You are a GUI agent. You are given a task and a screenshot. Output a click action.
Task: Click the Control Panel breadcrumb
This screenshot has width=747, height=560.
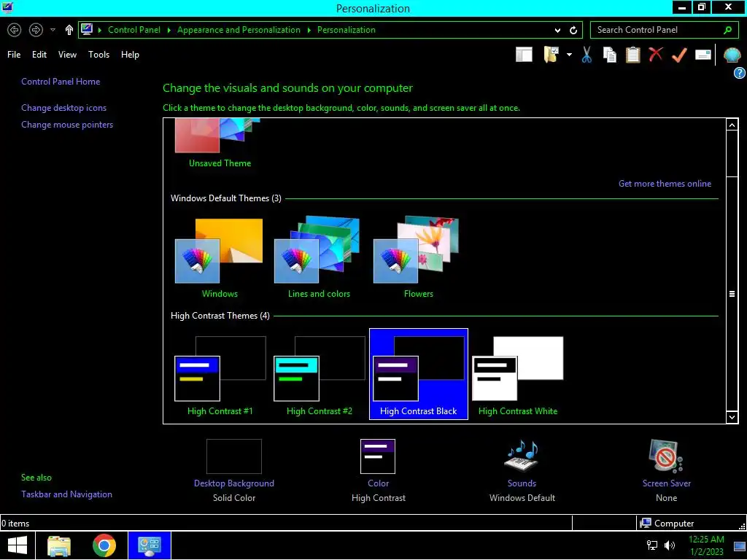(x=134, y=30)
